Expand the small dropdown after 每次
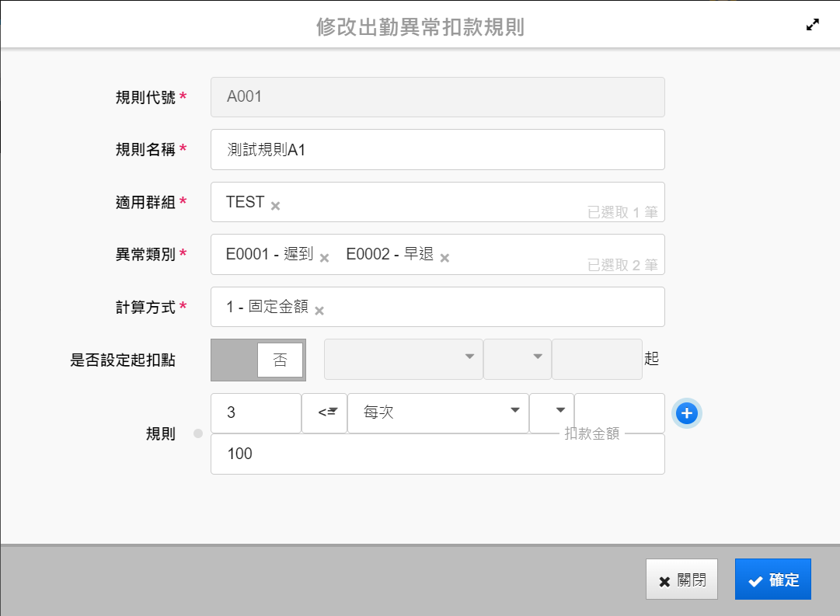The width and height of the screenshot is (840, 616). click(552, 412)
